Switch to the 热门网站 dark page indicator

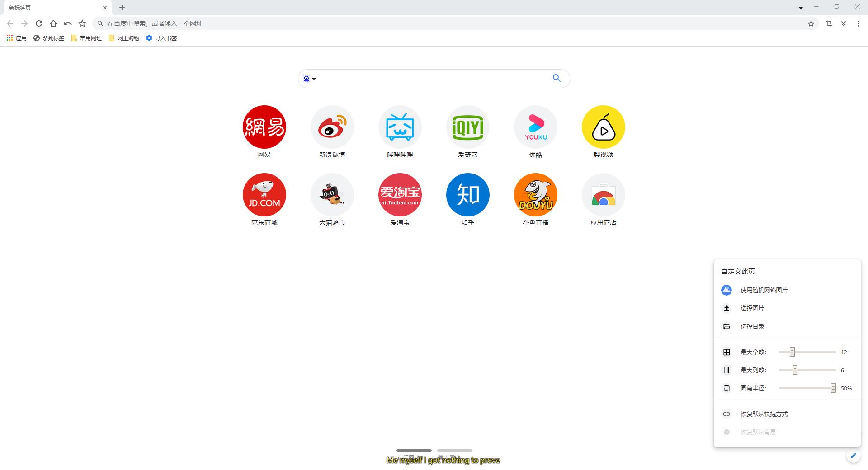414,451
